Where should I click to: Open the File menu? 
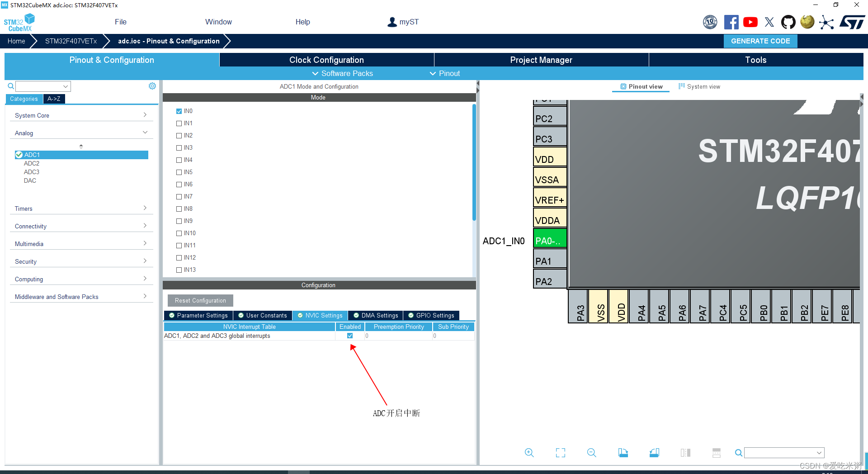(x=121, y=22)
